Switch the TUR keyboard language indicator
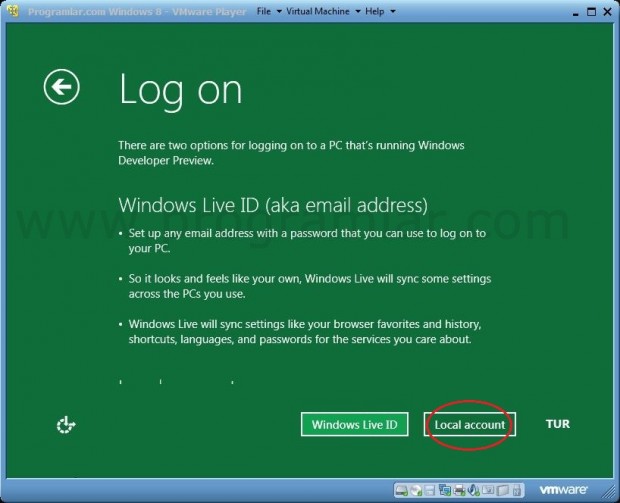The image size is (620, 503). click(558, 424)
